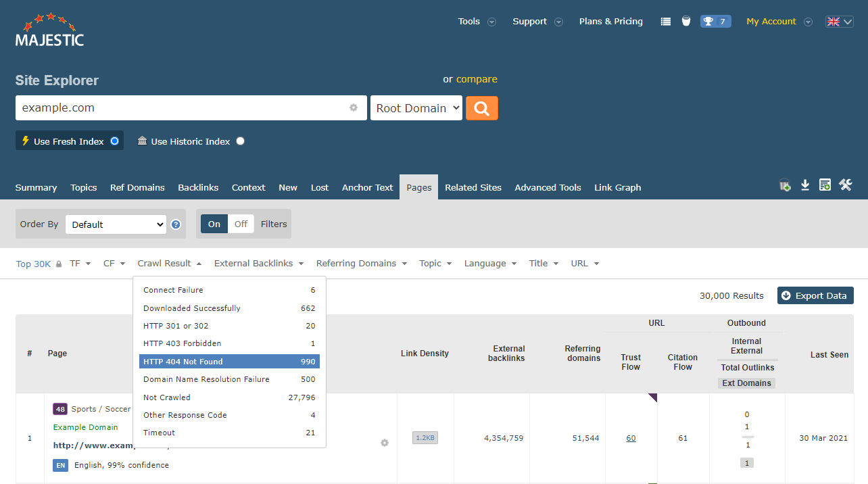This screenshot has width=868, height=484.
Task: Click the purple 48 topic badge
Action: pyautogui.click(x=60, y=409)
